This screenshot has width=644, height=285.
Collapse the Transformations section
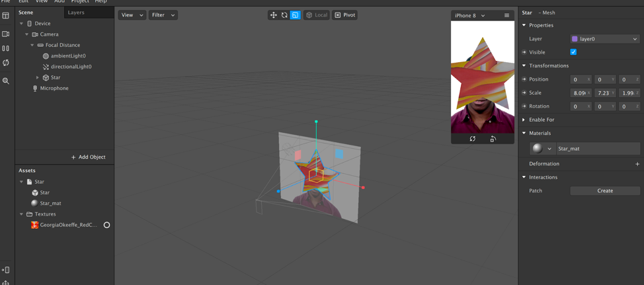tap(524, 65)
